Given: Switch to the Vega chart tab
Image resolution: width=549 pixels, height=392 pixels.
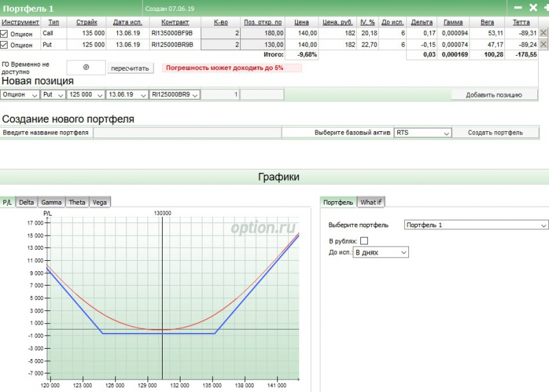Looking at the screenshot, I should coord(100,202).
